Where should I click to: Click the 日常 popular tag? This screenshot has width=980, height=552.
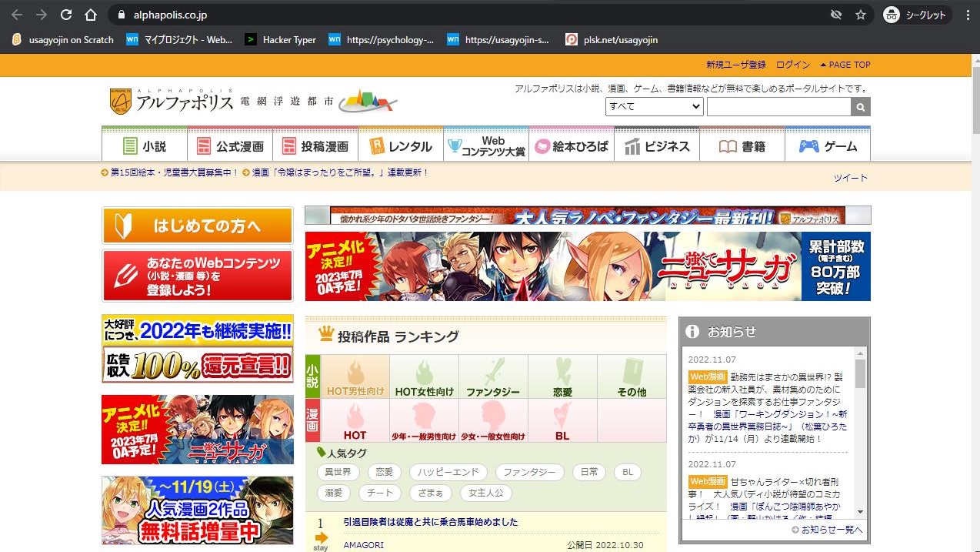589,472
